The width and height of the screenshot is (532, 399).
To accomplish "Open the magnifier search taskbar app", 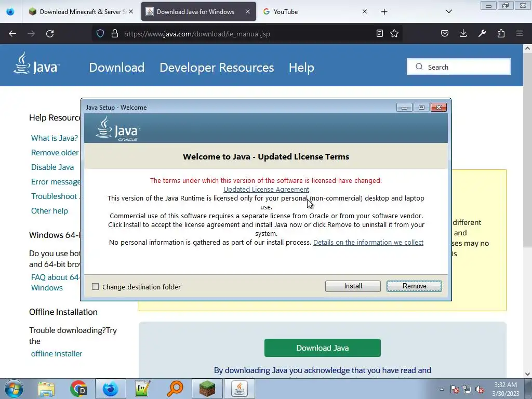I will pos(175,389).
